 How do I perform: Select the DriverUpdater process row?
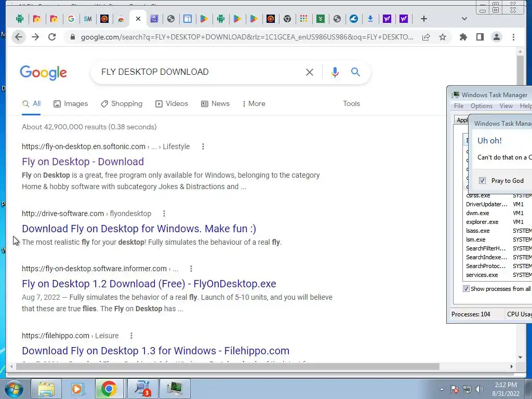pos(498,204)
